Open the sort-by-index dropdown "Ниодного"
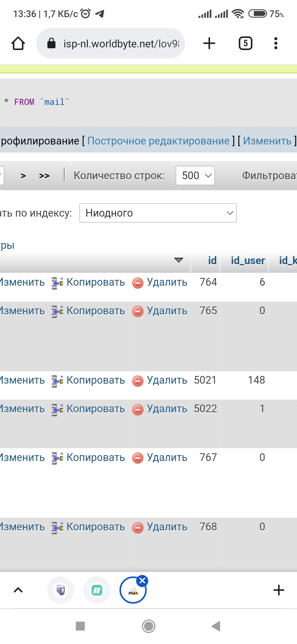297x644 pixels. click(158, 213)
